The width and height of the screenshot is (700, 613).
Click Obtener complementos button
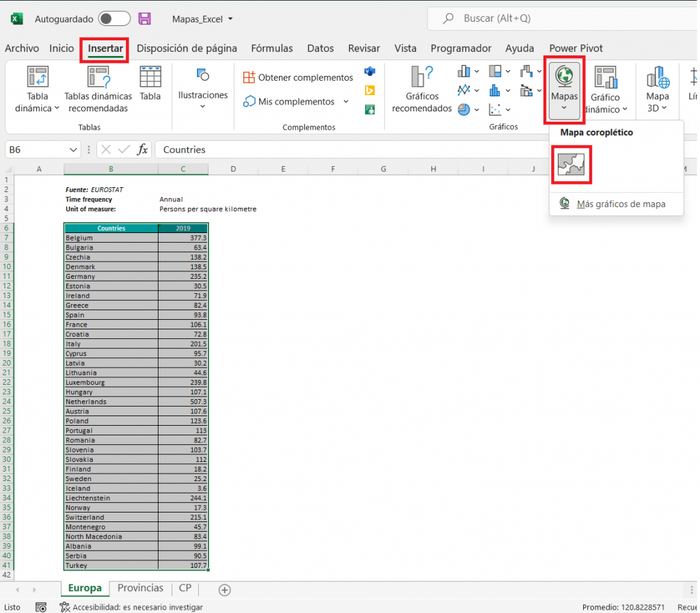(298, 78)
